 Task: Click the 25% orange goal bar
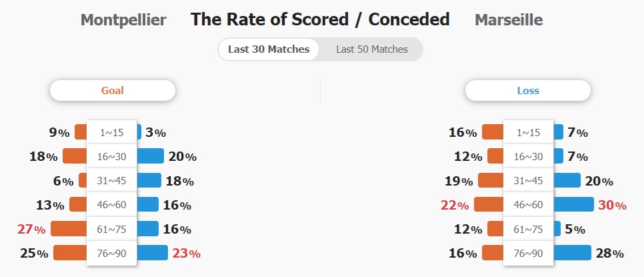pyautogui.click(x=70, y=253)
